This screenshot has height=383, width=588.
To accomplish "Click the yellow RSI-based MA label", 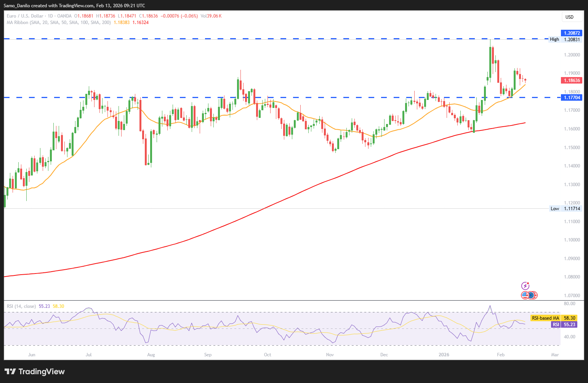I will [x=545, y=318].
